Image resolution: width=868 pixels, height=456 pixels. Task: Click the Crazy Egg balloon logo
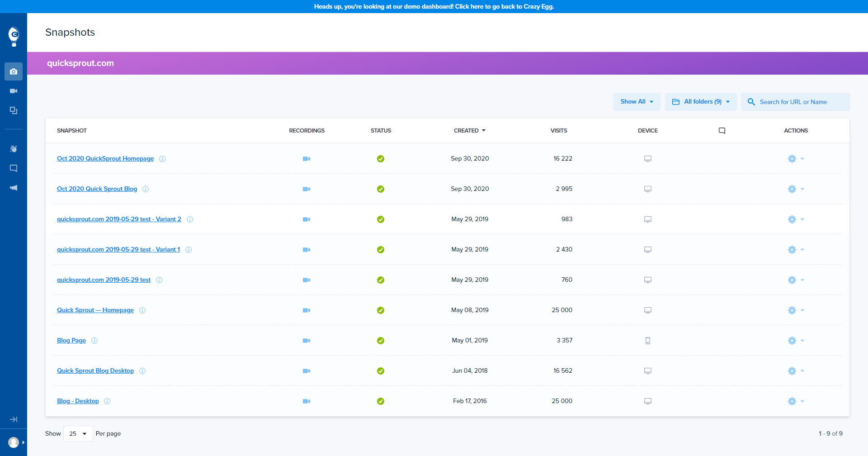pos(14,36)
